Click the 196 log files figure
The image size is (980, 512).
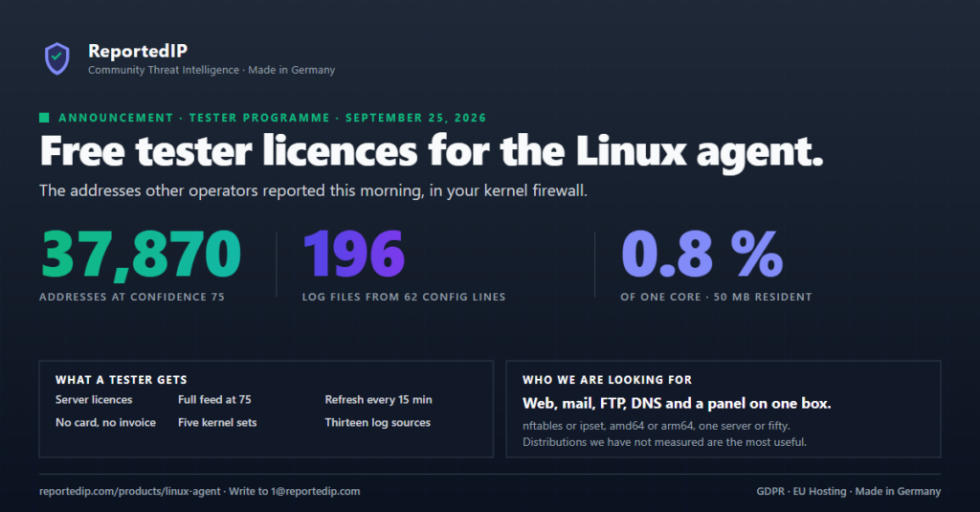[x=354, y=254]
